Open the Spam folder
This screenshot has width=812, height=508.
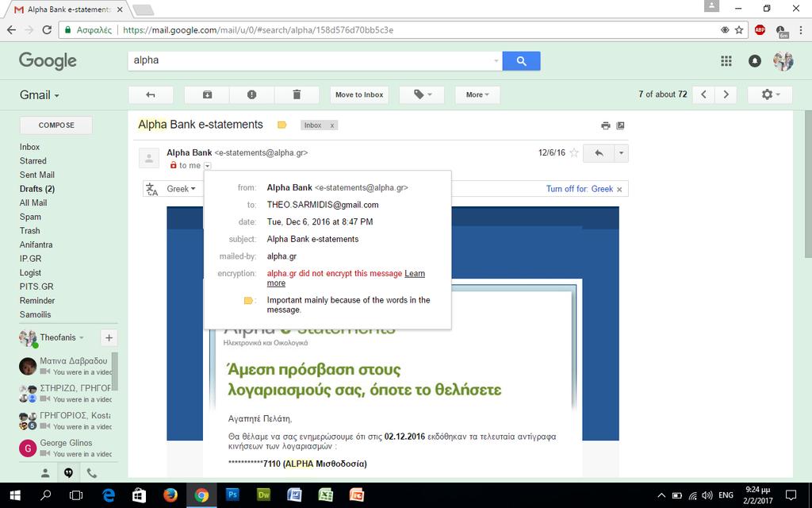pos(30,217)
